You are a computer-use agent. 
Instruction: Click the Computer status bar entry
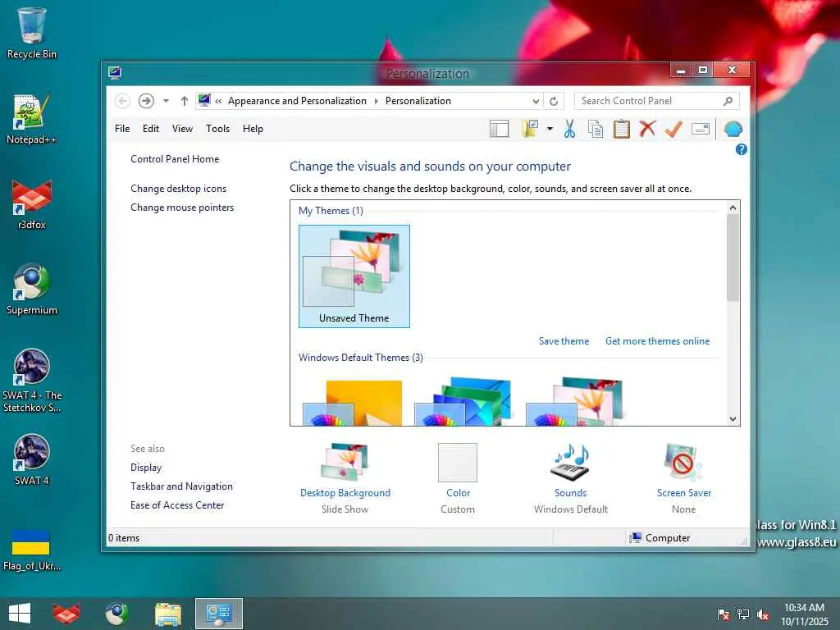point(660,538)
